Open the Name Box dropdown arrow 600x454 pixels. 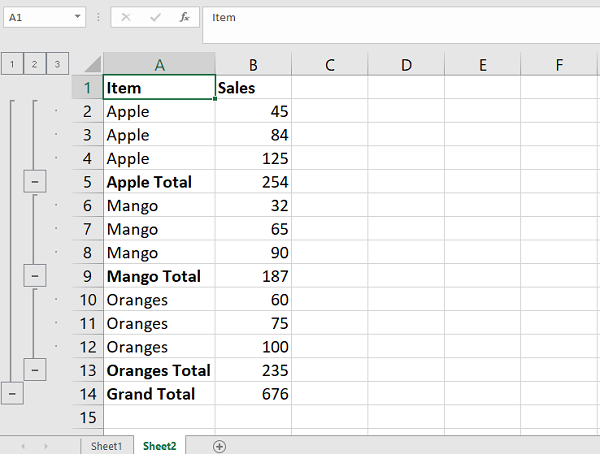[x=78, y=18]
